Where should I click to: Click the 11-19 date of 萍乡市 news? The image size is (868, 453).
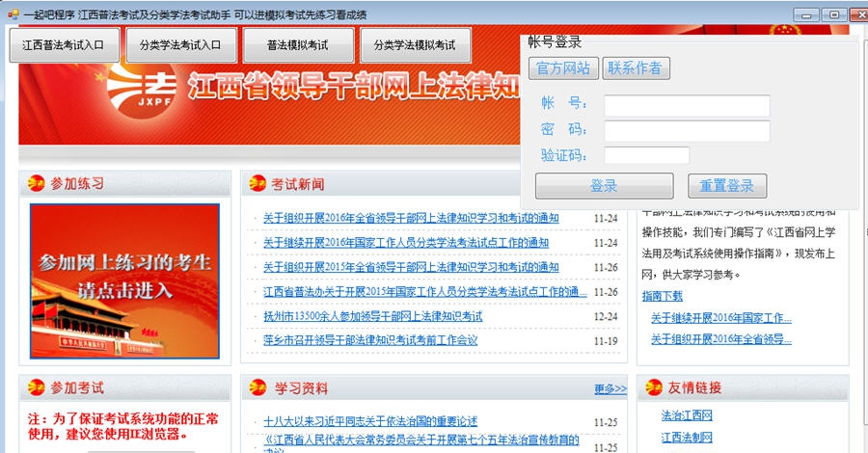(x=606, y=341)
